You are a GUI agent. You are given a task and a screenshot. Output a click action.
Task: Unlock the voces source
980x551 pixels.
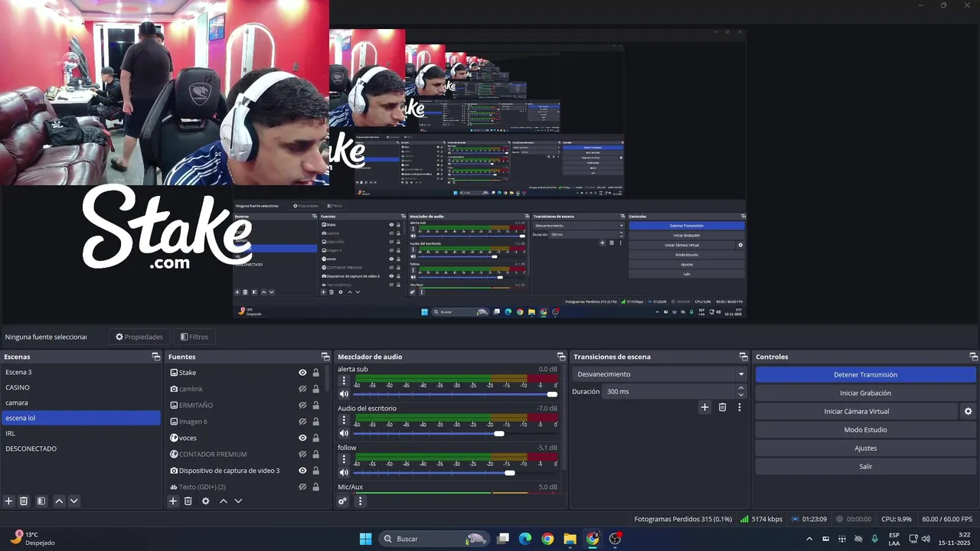315,438
